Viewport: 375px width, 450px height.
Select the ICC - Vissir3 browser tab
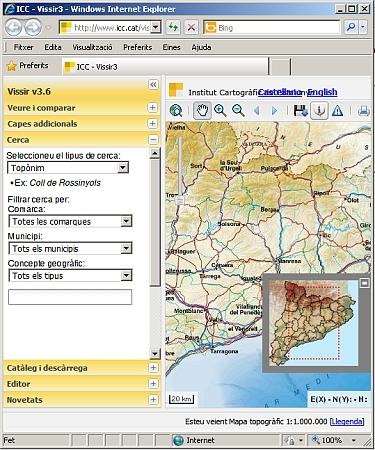pos(165,67)
